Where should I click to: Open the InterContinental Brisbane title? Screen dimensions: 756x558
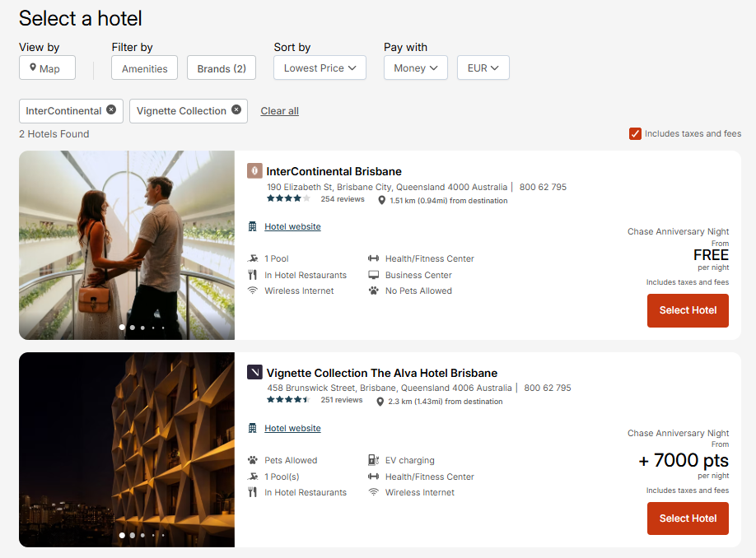pos(334,171)
